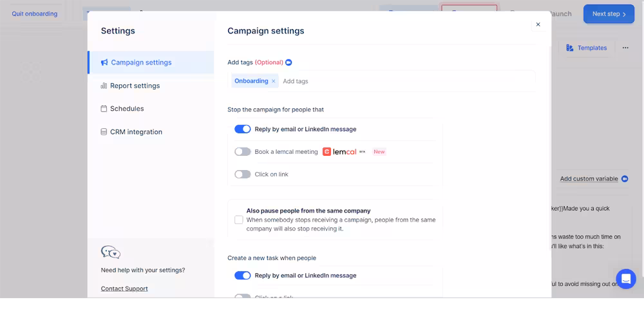Click the Contact Support link

[x=124, y=289]
